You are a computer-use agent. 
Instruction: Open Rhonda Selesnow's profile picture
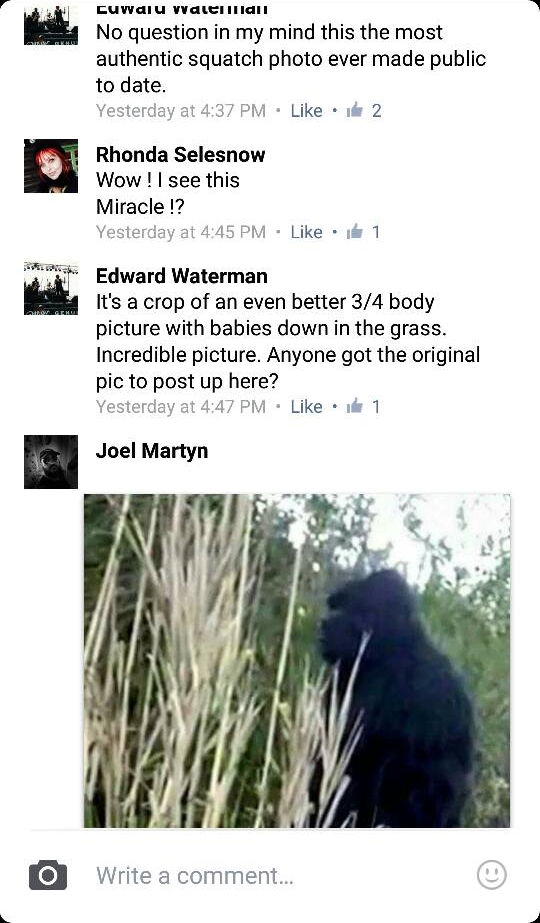pyautogui.click(x=51, y=166)
